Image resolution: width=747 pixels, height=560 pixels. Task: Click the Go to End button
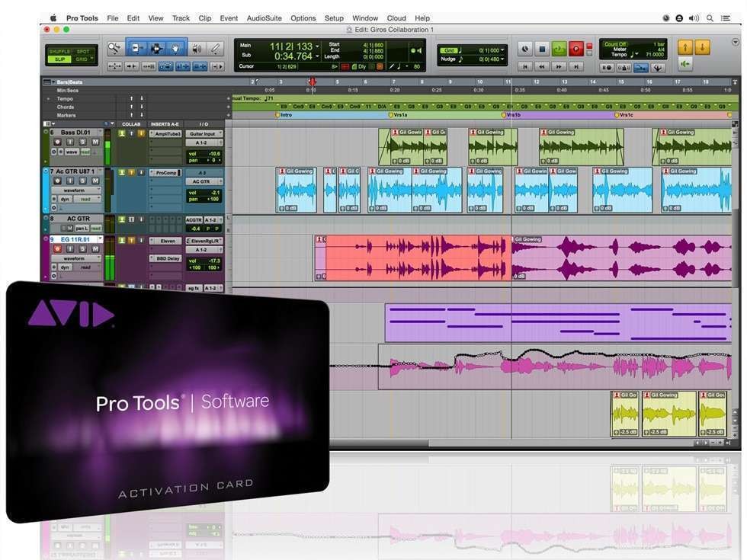[576, 67]
